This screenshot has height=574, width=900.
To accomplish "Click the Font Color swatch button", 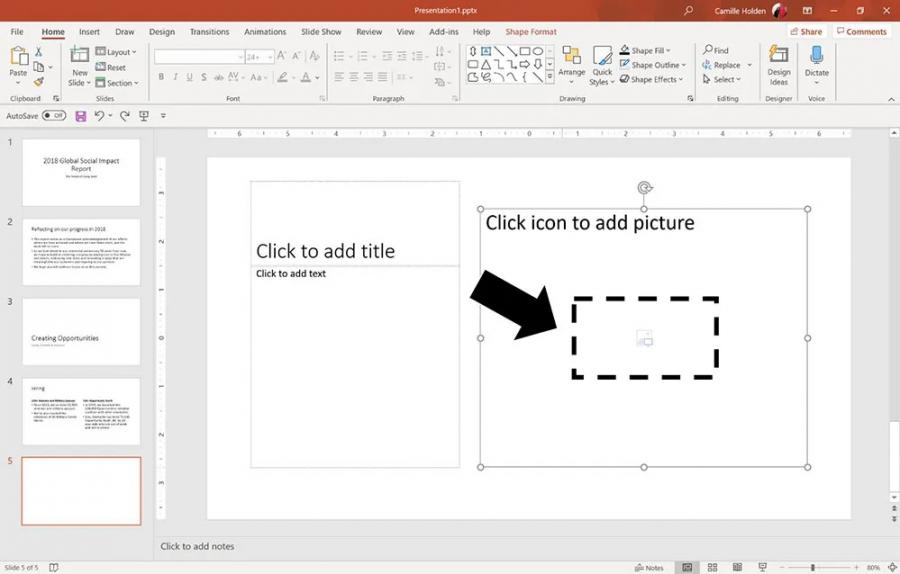I will 306,76.
